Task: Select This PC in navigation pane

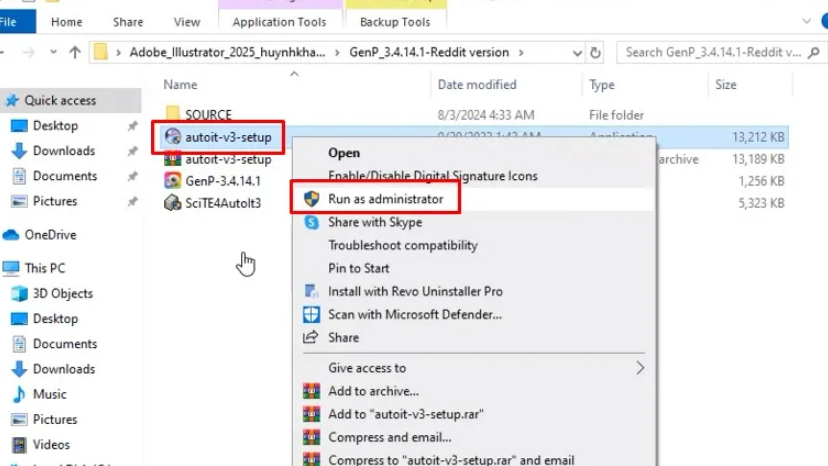Action: pos(44,268)
